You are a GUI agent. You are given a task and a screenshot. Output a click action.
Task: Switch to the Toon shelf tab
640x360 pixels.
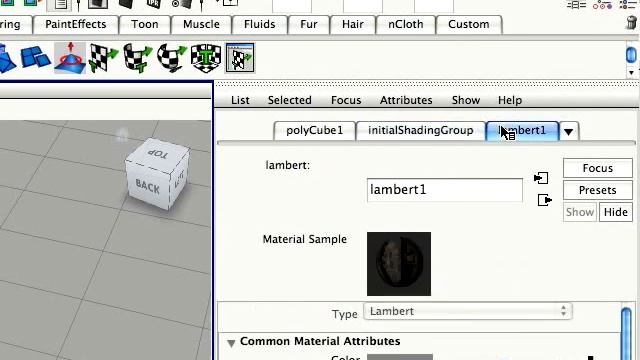pos(144,24)
